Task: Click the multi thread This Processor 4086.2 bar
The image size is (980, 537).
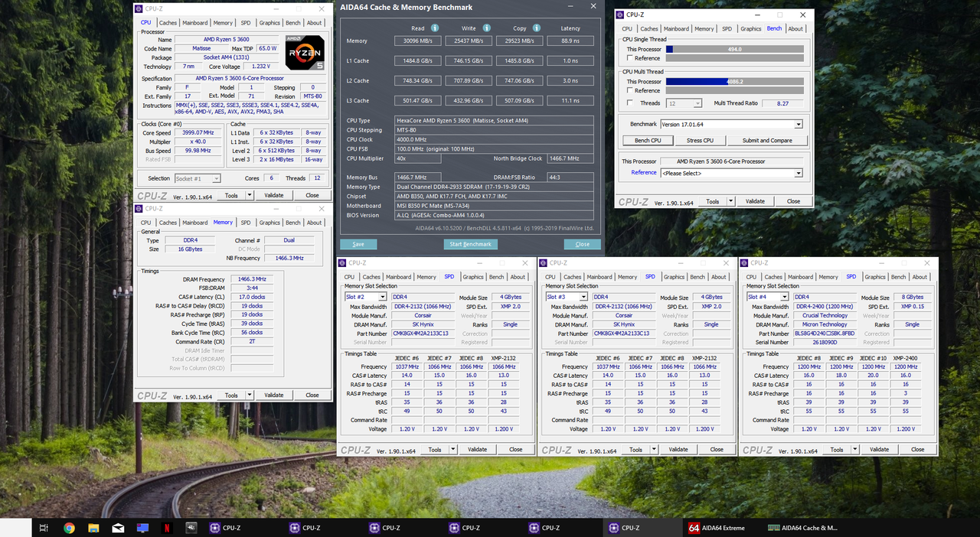Action: (x=734, y=81)
